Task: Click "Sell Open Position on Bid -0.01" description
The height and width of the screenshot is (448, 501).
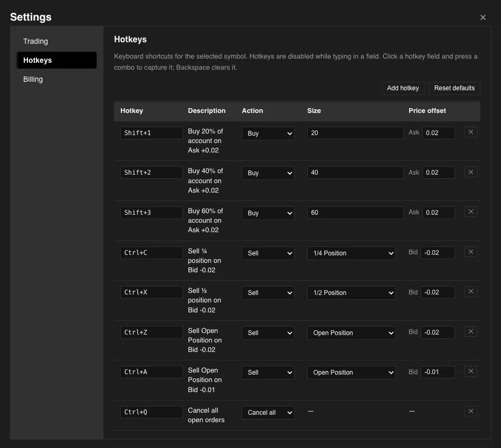Action: (205, 380)
